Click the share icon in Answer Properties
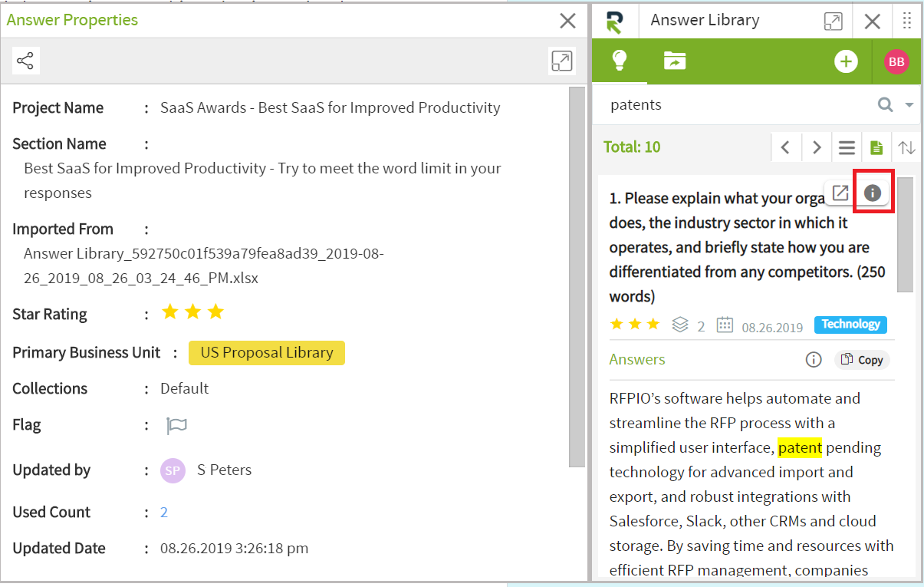This screenshot has height=587, width=924. (25, 61)
